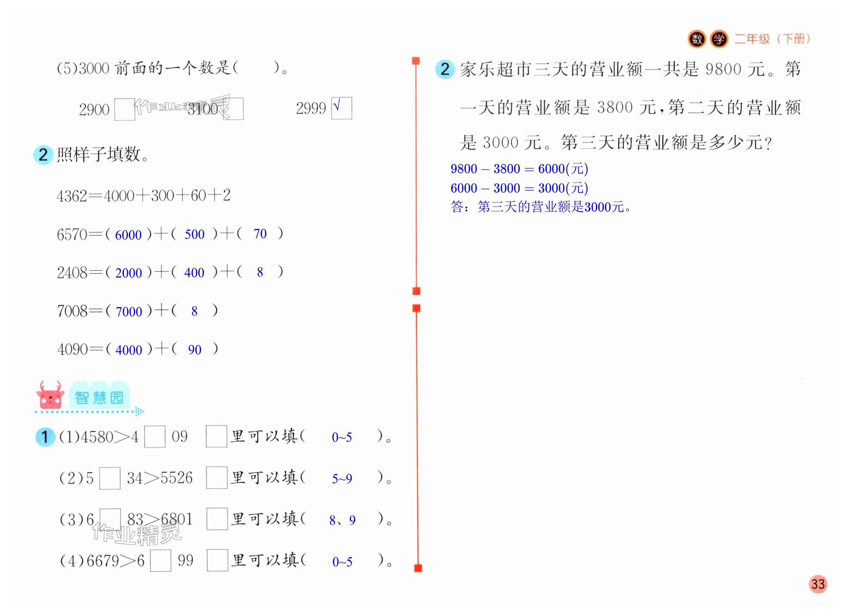This screenshot has width=848, height=616.
Task: Click the page number 33 badge
Action: pos(818,584)
